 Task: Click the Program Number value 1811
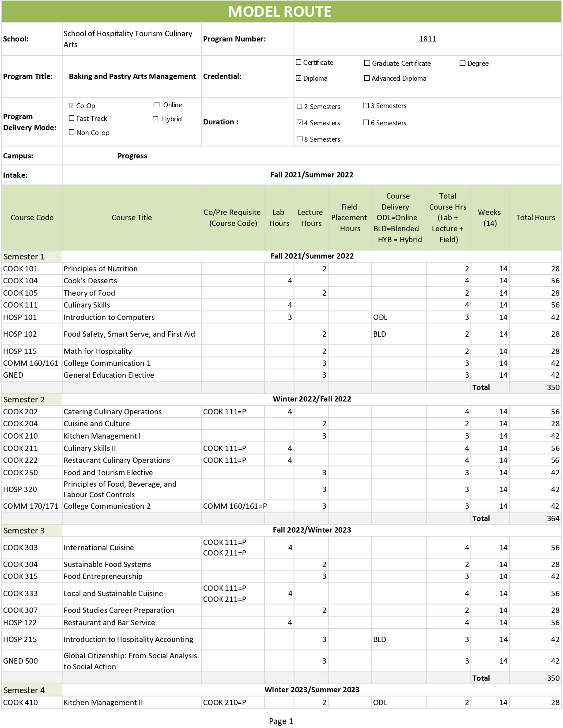tap(427, 39)
